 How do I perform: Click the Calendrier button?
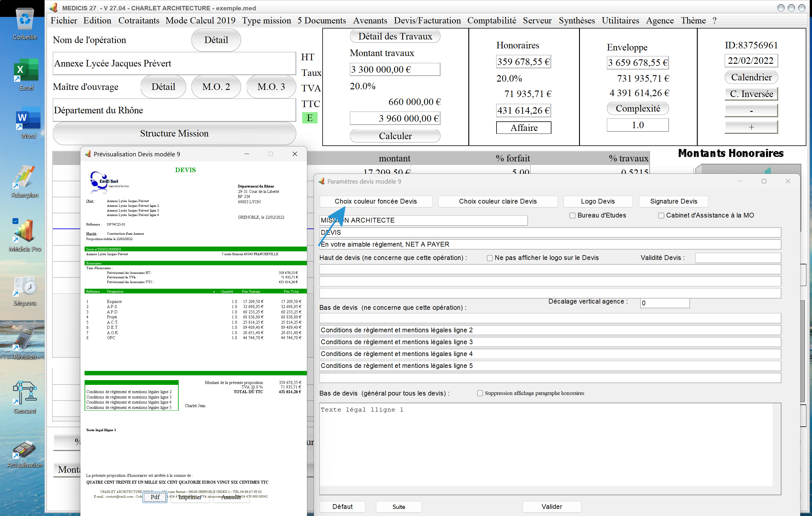coord(751,77)
